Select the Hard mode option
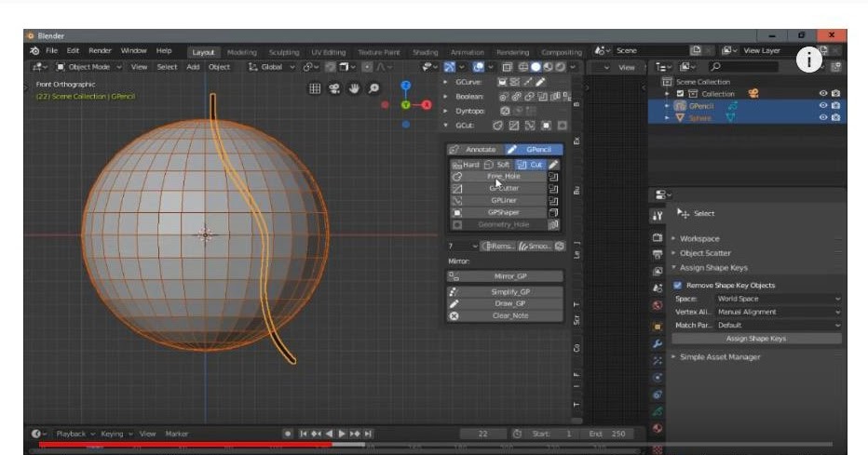 coord(466,165)
